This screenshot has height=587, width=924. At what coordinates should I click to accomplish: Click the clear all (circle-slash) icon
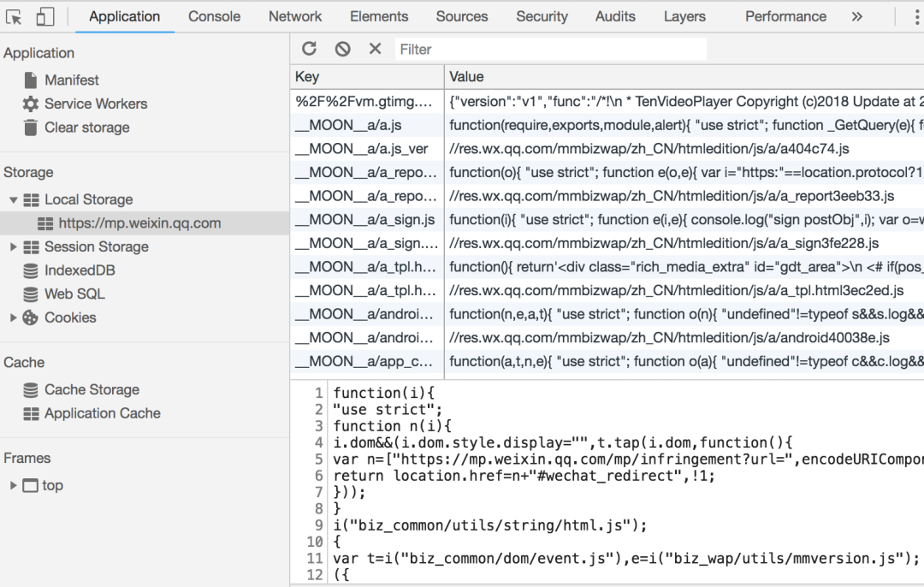pyautogui.click(x=342, y=49)
